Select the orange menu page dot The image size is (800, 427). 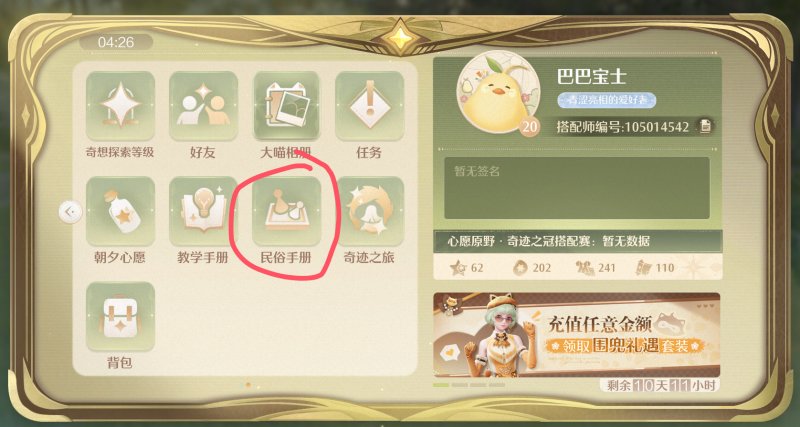248,385
